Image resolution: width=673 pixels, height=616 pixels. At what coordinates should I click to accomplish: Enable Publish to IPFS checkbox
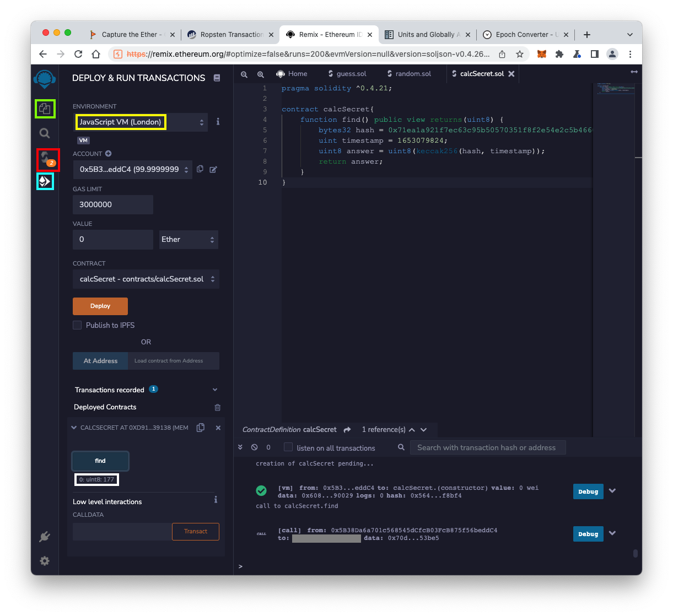[77, 325]
